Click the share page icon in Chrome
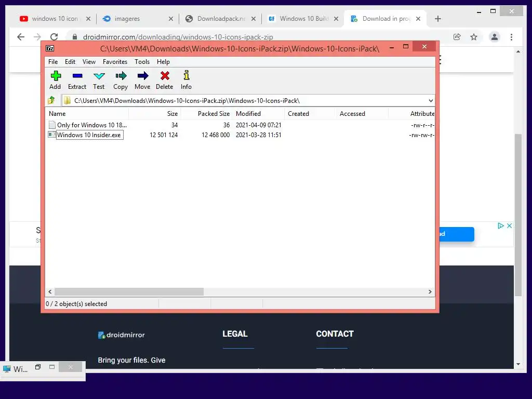The height and width of the screenshot is (399, 532). [457, 37]
